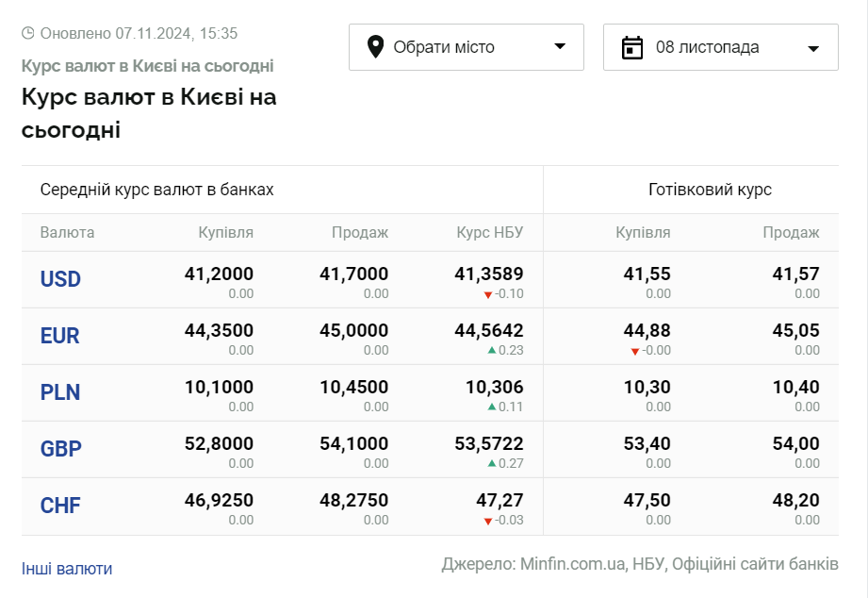The width and height of the screenshot is (868, 598).
Task: Click bank Продаж column header
Action: click(360, 232)
